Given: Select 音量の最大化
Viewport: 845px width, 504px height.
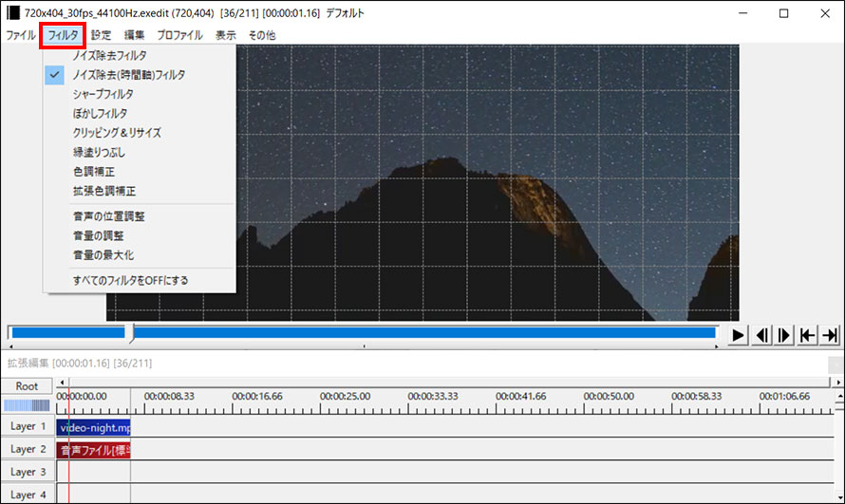Looking at the screenshot, I should tap(139, 255).
